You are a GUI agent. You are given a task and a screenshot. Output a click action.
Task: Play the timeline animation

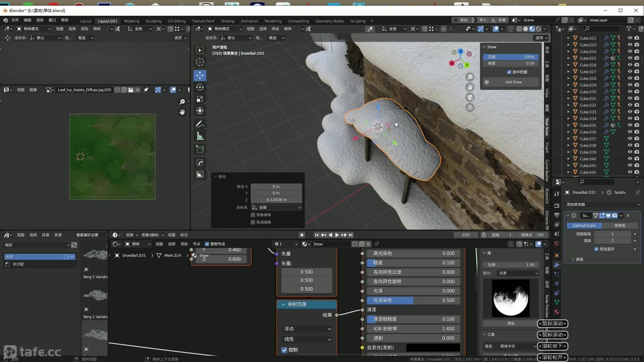click(337, 235)
